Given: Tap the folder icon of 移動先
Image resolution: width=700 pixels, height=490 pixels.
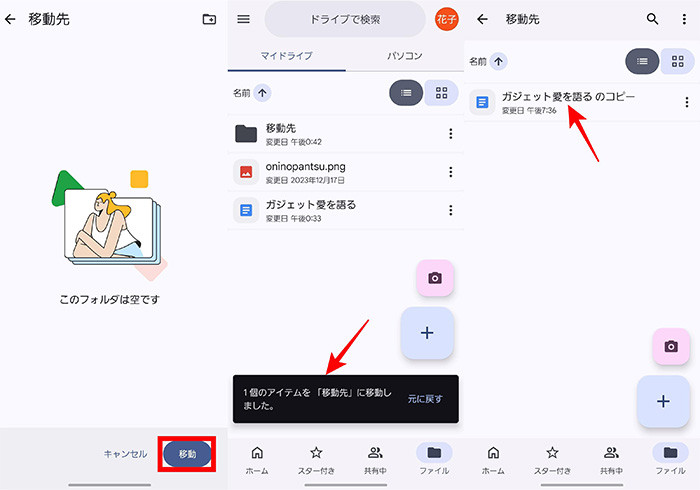Looking at the screenshot, I should (246, 133).
